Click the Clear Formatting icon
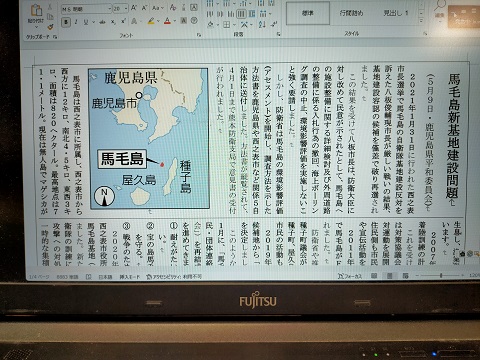 coord(173,7)
